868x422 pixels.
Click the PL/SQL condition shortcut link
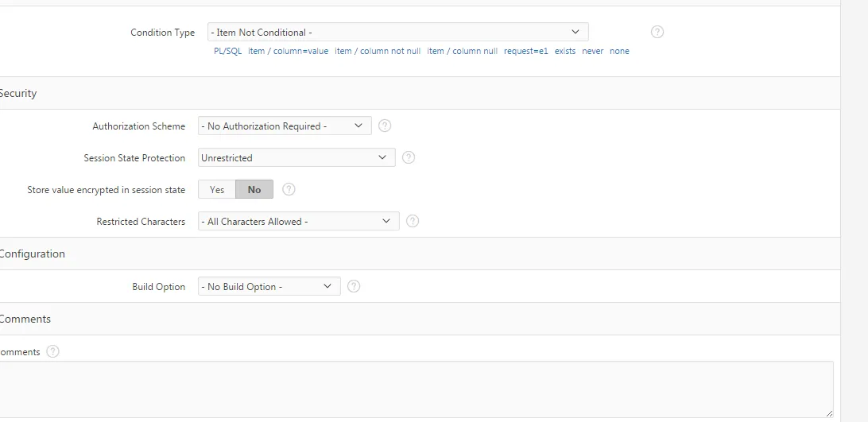point(227,51)
